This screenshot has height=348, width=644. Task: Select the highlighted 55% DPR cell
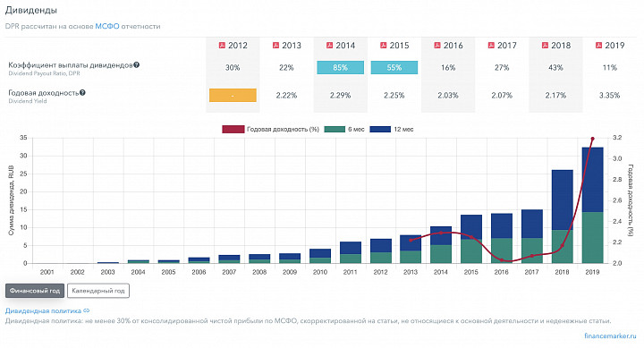pyautogui.click(x=394, y=67)
